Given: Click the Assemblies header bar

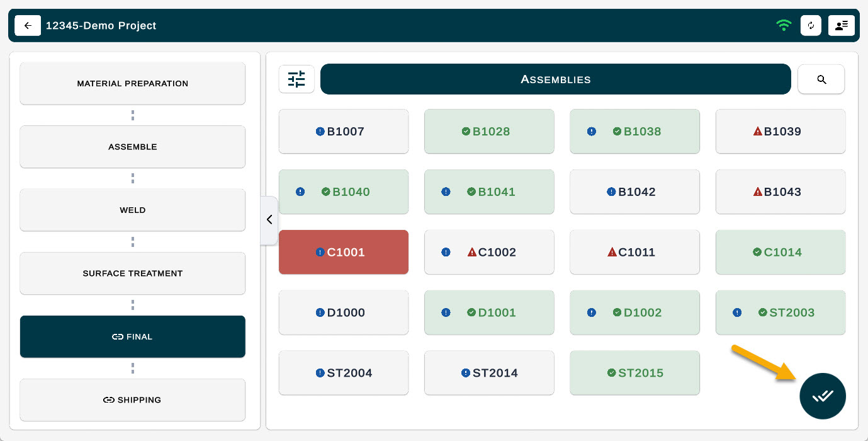Looking at the screenshot, I should (x=555, y=79).
